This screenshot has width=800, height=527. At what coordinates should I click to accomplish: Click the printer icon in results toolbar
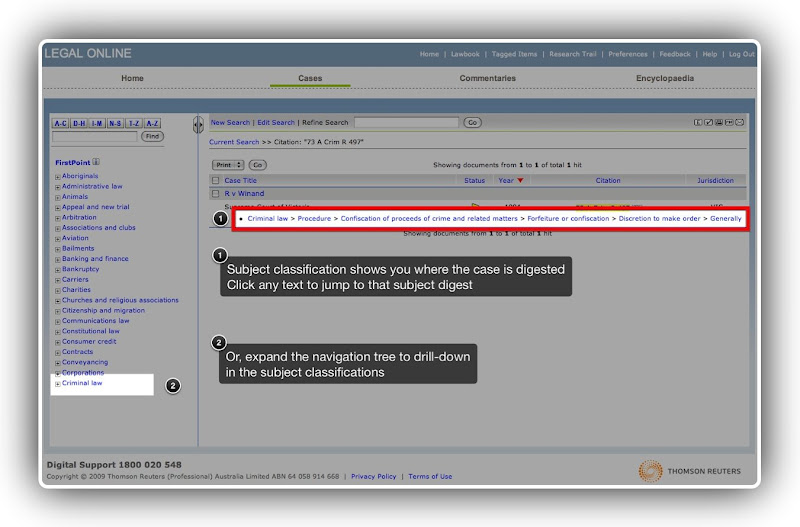[x=719, y=122]
